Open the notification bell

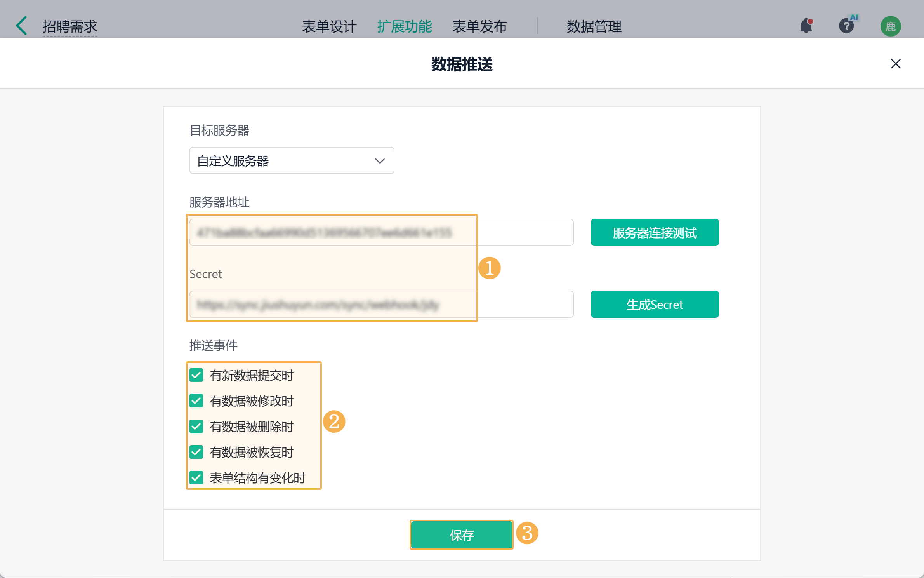point(806,26)
